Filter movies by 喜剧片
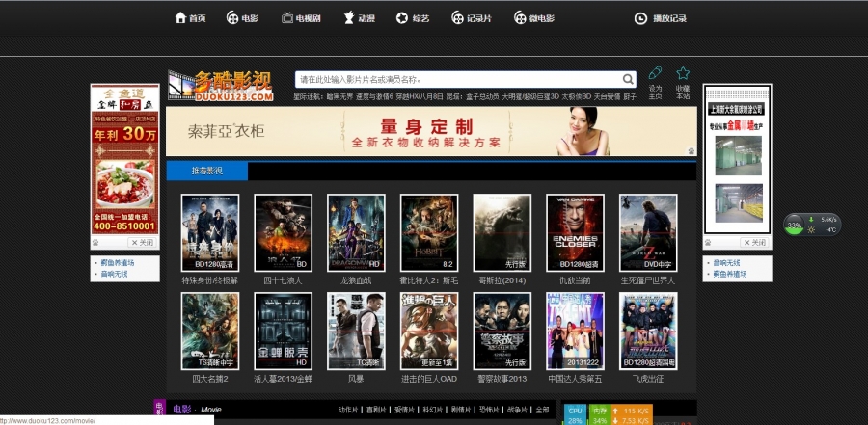The image size is (868, 425). 376,410
